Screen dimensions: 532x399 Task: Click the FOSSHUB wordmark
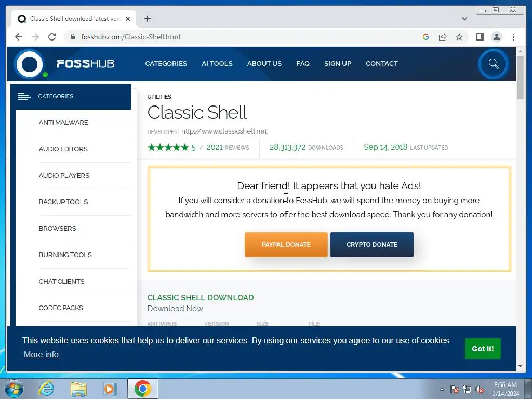(x=86, y=64)
